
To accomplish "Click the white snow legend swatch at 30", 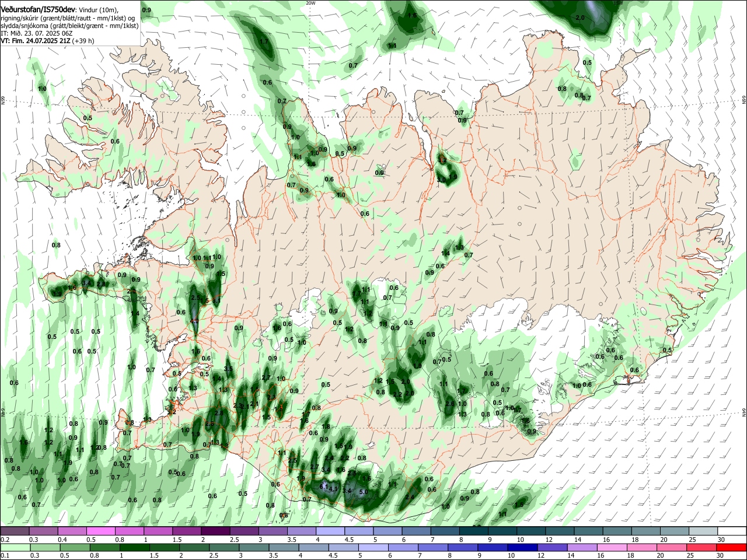I will tap(731, 531).
